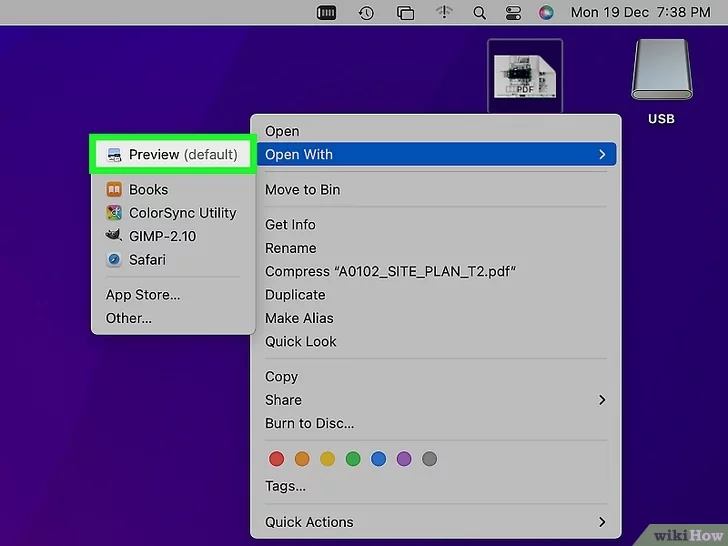Open the keyboard input menu bar icon
The image size is (728, 546).
326,13
